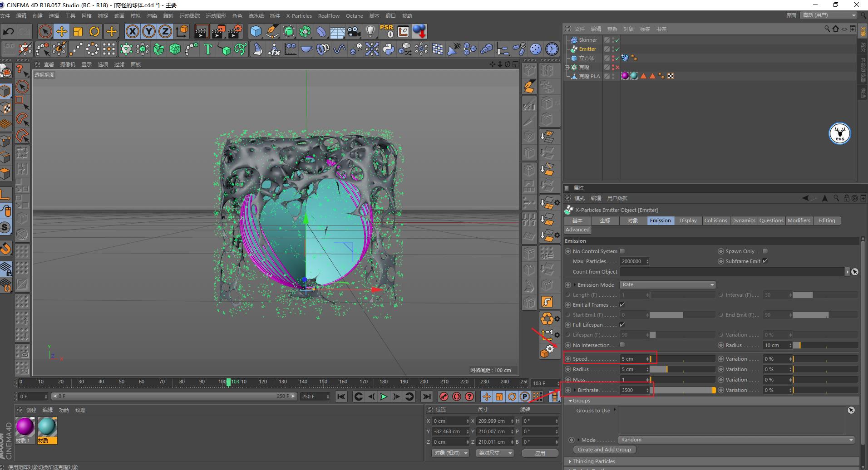Open the X-Particles menu
868x470 pixels.
[x=298, y=15]
